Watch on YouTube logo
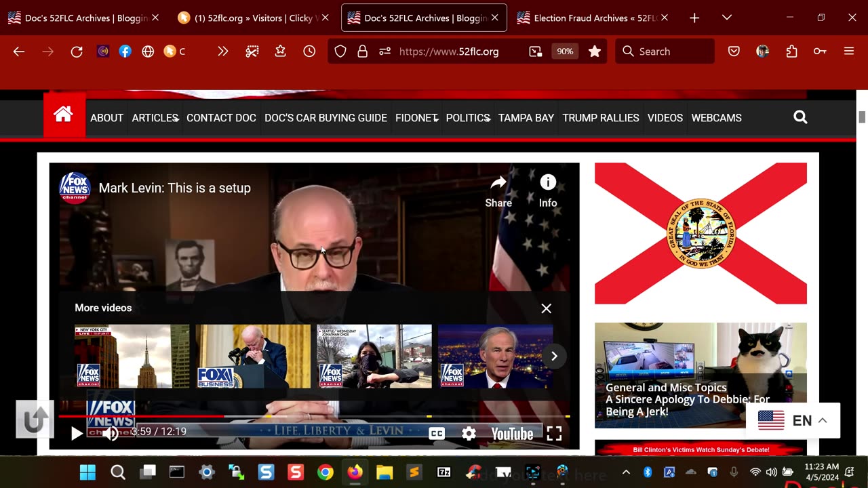 512,434
